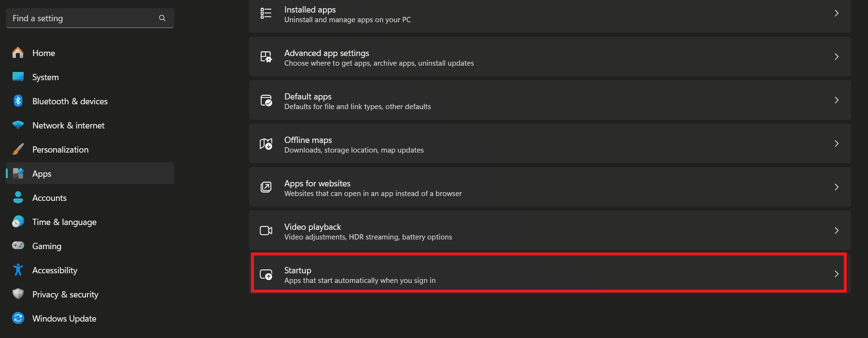The height and width of the screenshot is (338, 868).
Task: Select Apps label in the sidebar
Action: point(42,174)
